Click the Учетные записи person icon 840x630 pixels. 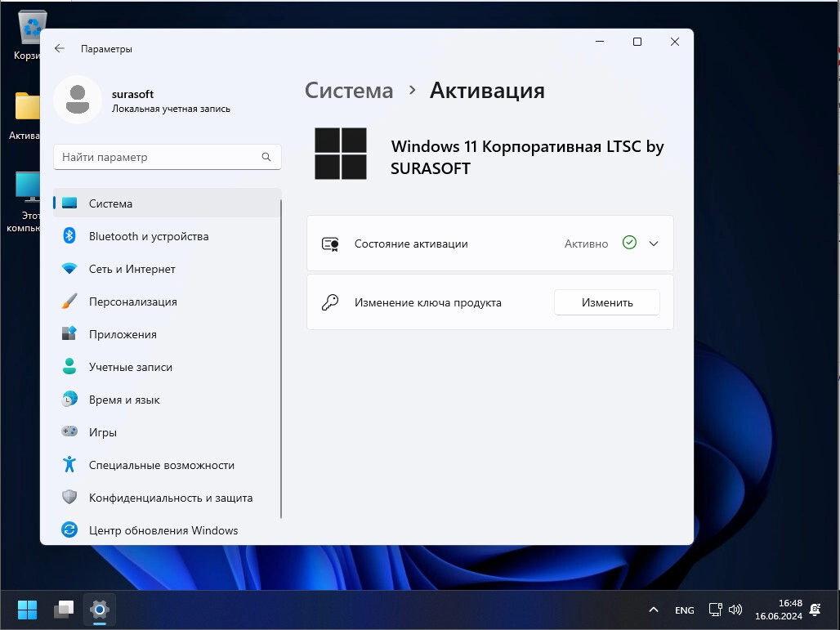69,366
